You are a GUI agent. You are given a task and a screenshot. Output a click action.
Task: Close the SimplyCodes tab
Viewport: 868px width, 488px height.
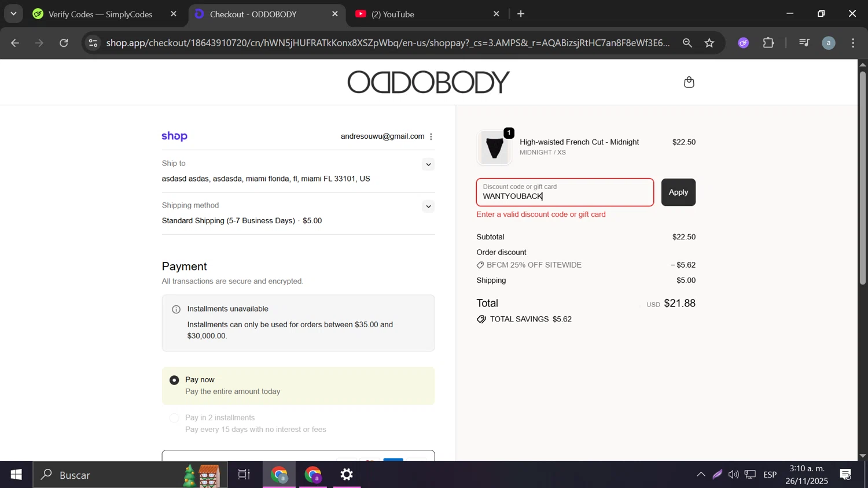click(174, 14)
